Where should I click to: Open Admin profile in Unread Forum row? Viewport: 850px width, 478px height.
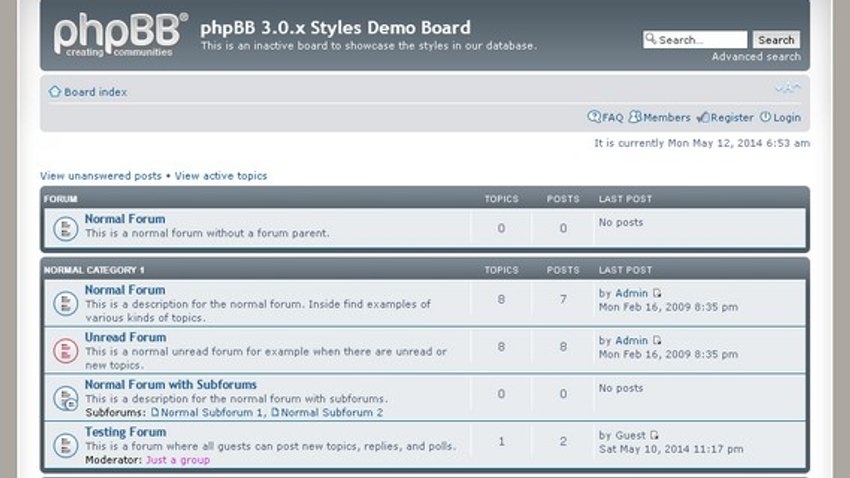pyautogui.click(x=632, y=340)
